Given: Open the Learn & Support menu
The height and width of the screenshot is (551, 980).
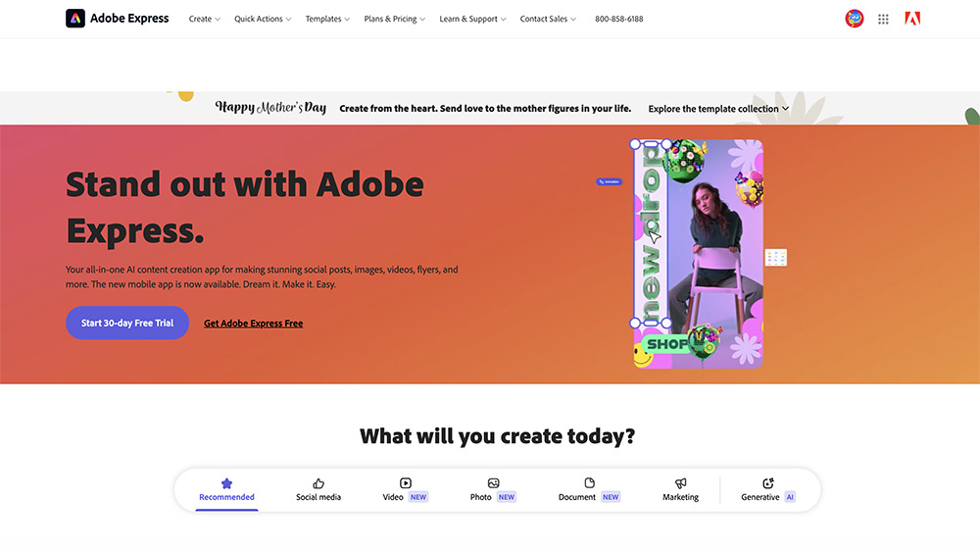Looking at the screenshot, I should point(472,19).
